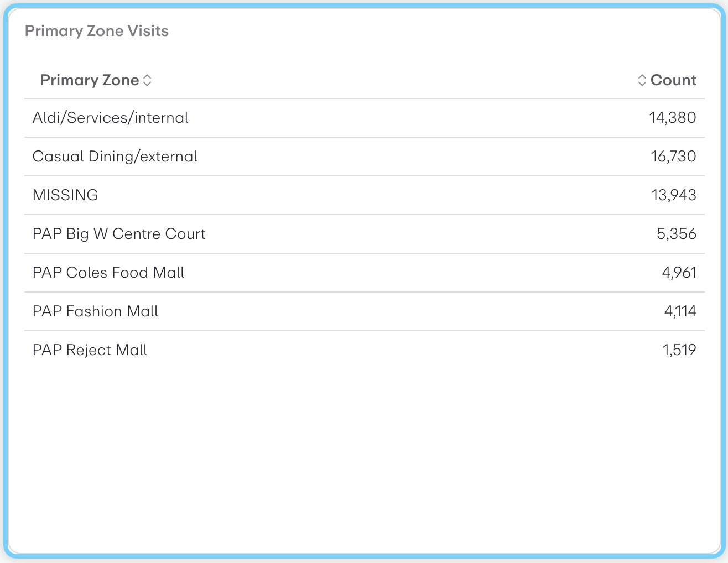Click the 4,114 count value

pyautogui.click(x=680, y=311)
